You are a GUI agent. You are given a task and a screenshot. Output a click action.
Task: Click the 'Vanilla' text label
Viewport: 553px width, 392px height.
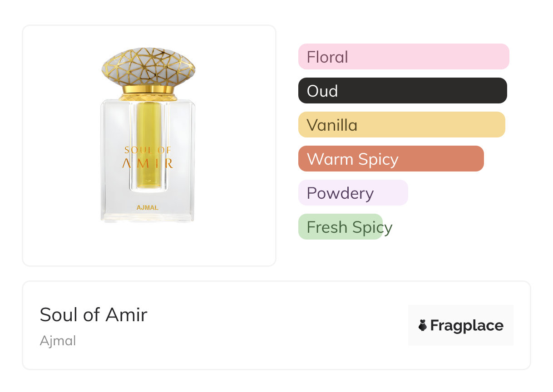332,125
